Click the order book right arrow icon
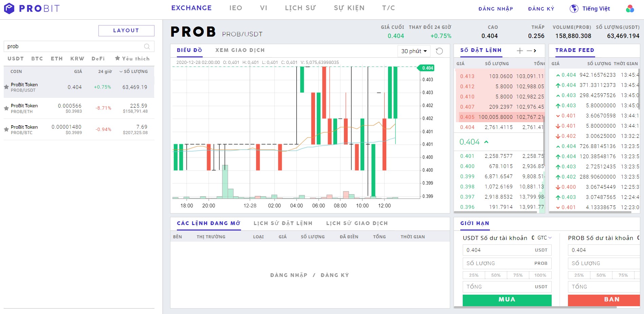 tap(535, 51)
